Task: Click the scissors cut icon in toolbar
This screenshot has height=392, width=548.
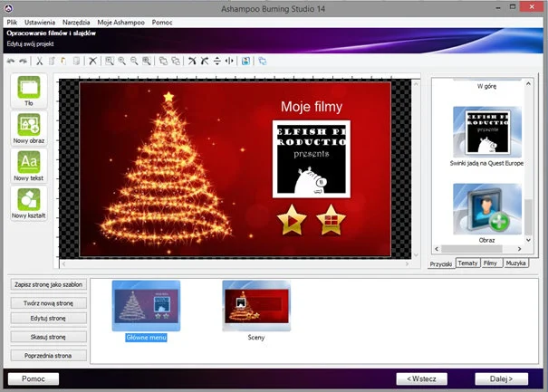Action: pos(40,61)
